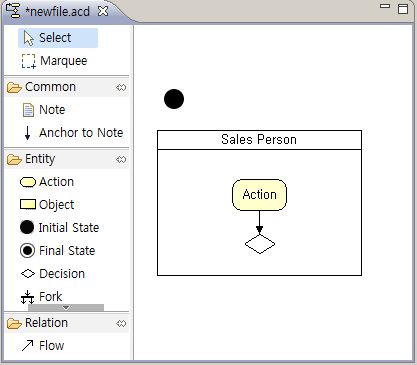Activate the Flow relation tool
417x365 pixels.
pos(42,346)
